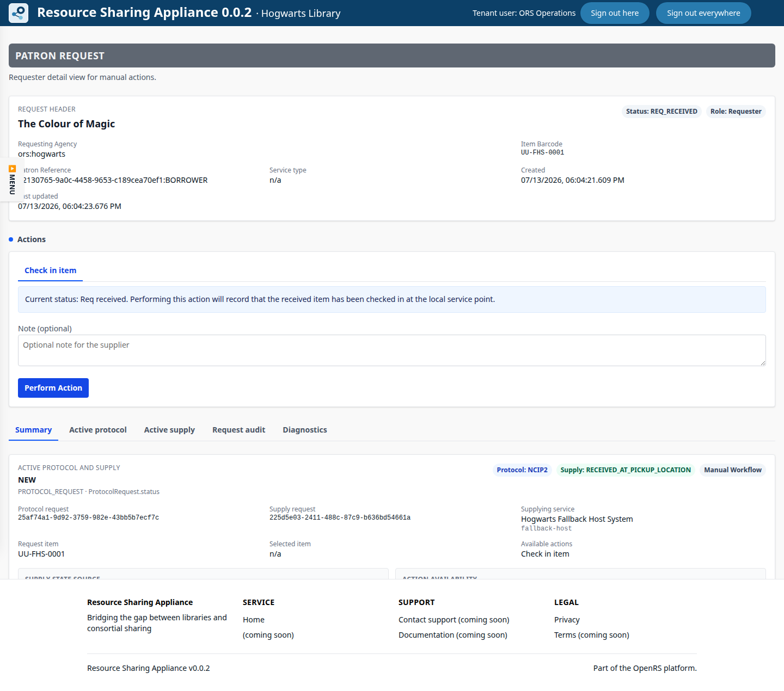
Task: Click the Current status info message
Action: tap(392, 299)
